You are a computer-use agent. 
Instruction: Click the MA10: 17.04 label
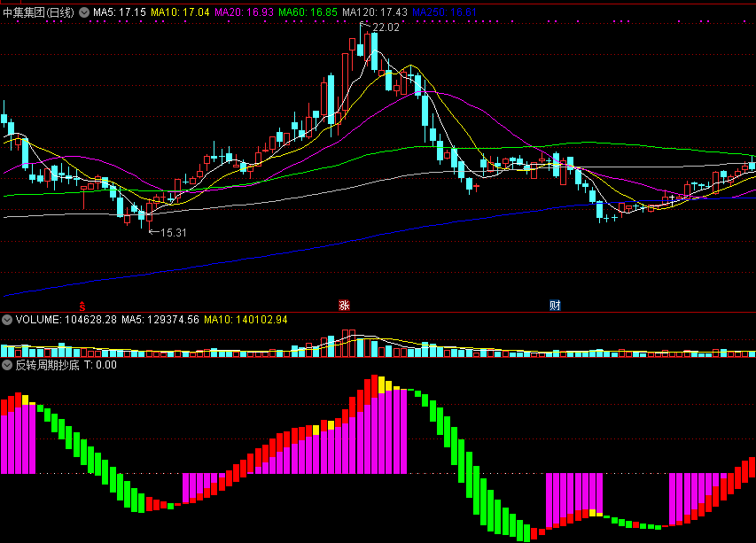tap(180, 12)
